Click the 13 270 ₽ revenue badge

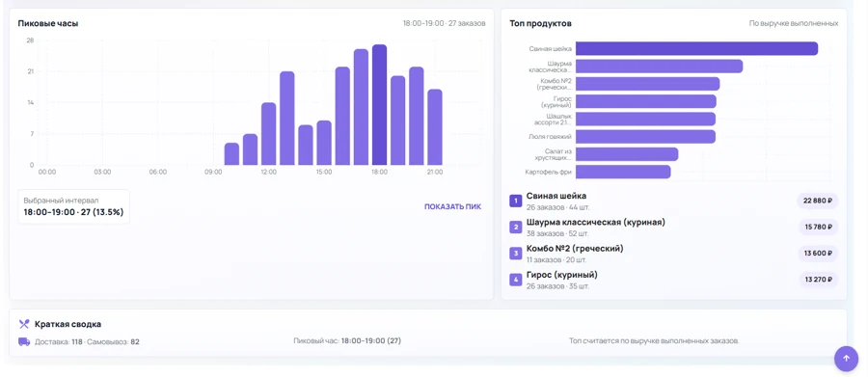pos(818,279)
